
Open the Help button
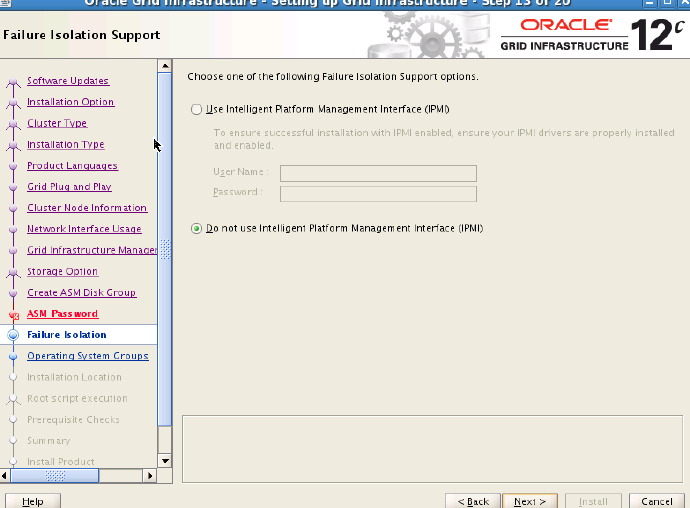coord(33,501)
